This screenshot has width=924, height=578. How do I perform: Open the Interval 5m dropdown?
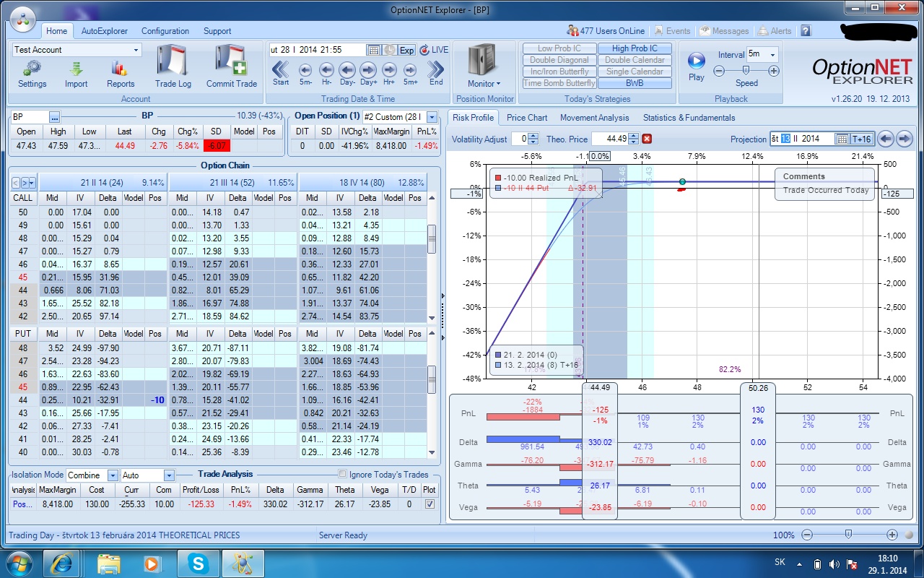click(x=773, y=54)
